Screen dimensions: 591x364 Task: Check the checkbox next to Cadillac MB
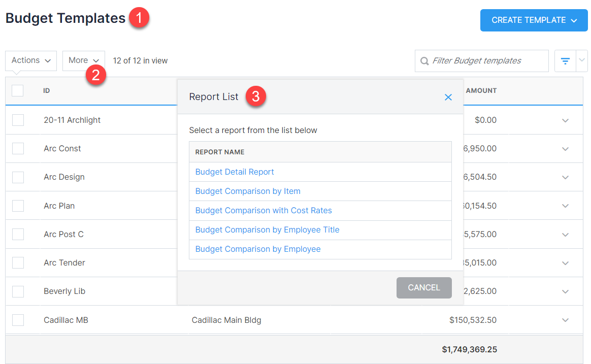tap(18, 320)
